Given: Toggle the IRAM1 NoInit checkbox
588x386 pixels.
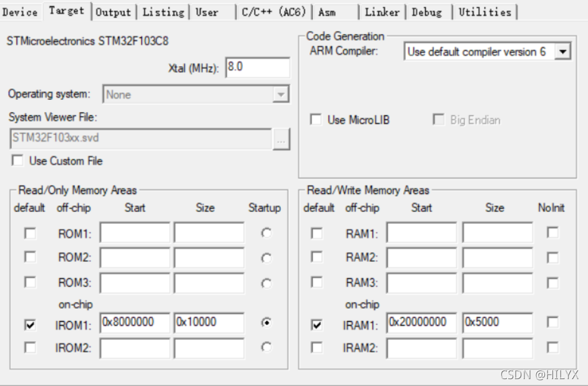Looking at the screenshot, I should point(553,322).
